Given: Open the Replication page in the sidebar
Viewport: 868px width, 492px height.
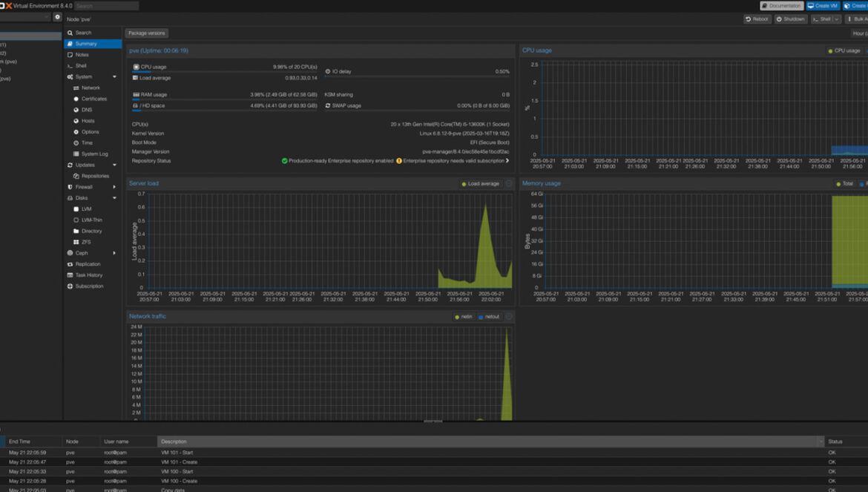Looking at the screenshot, I should (x=88, y=264).
